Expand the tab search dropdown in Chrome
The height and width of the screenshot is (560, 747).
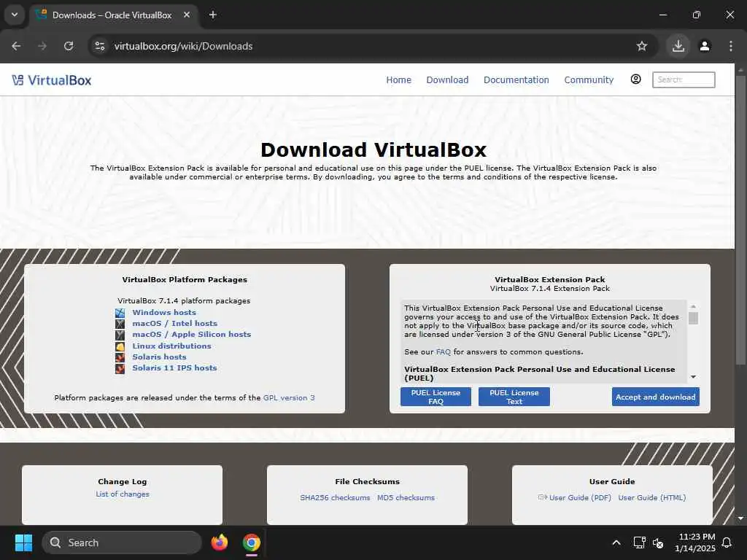[15, 15]
